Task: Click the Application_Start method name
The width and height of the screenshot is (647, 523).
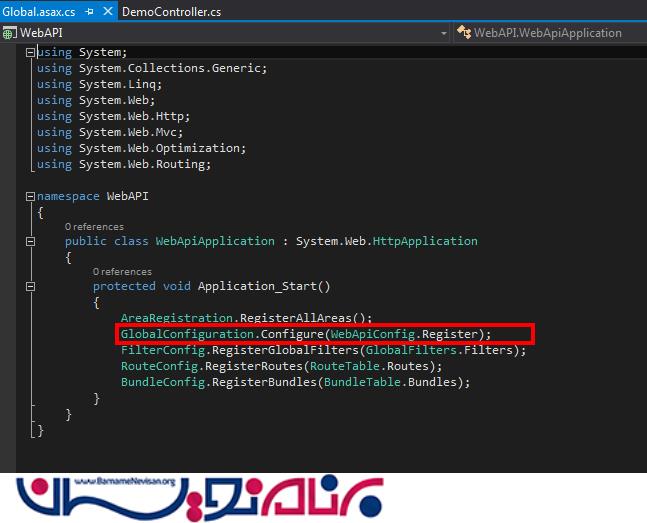Action: (x=257, y=286)
